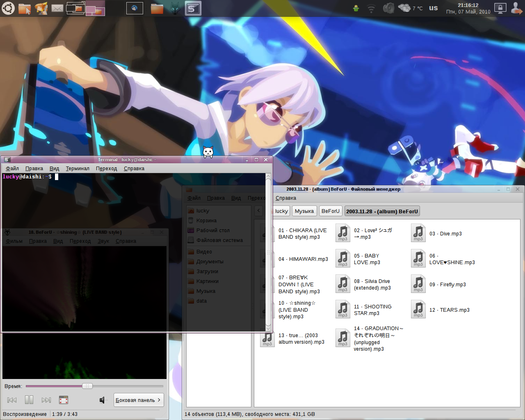Select mp3 icon of '08 - Silvia Drive (extended)'

click(343, 284)
